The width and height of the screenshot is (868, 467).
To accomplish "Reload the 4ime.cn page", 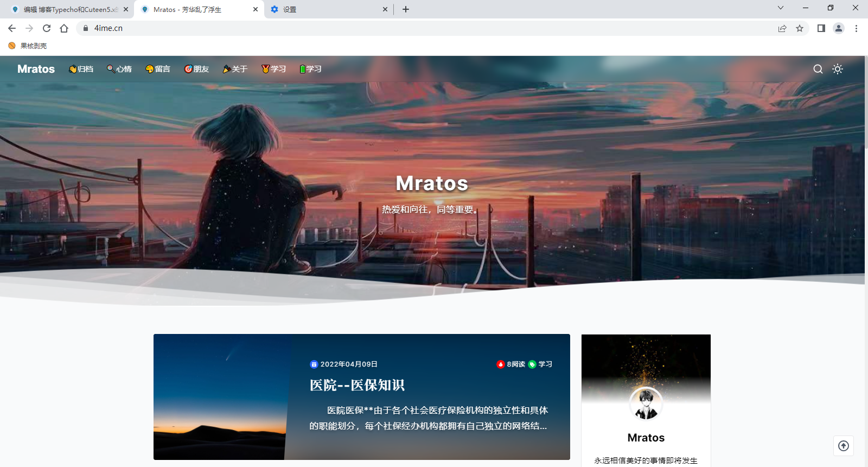I will (x=47, y=28).
